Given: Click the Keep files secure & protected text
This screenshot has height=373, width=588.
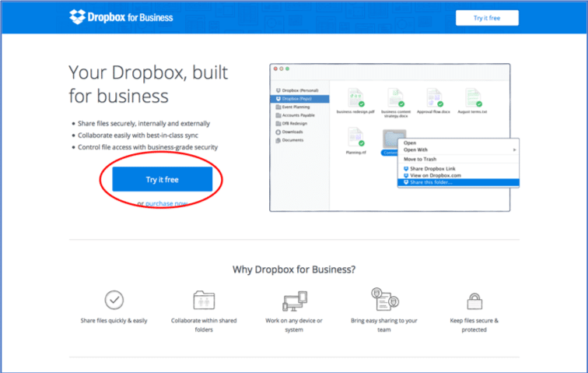Looking at the screenshot, I should pyautogui.click(x=474, y=325).
